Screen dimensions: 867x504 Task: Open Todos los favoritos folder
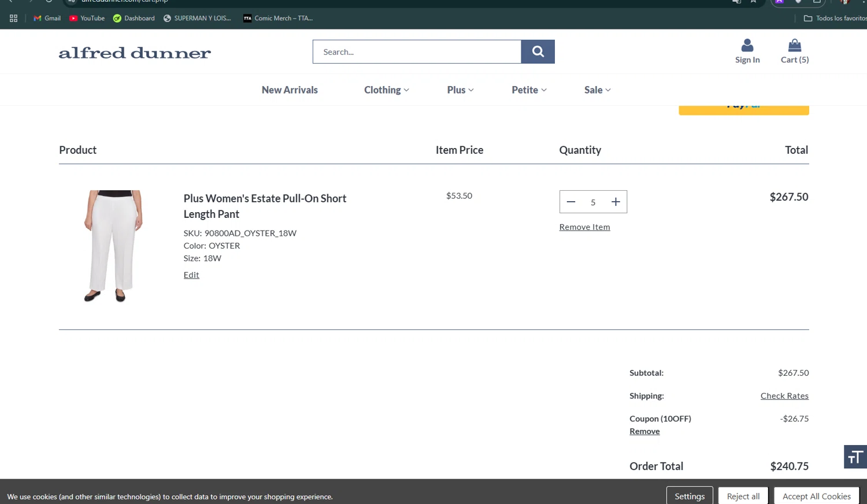click(835, 18)
